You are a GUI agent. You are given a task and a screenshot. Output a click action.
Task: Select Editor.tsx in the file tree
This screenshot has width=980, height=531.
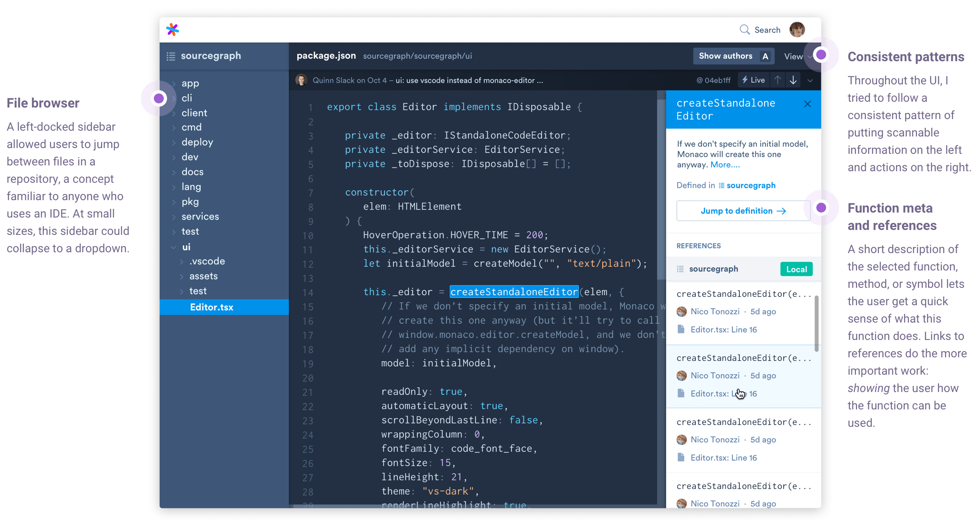click(211, 307)
